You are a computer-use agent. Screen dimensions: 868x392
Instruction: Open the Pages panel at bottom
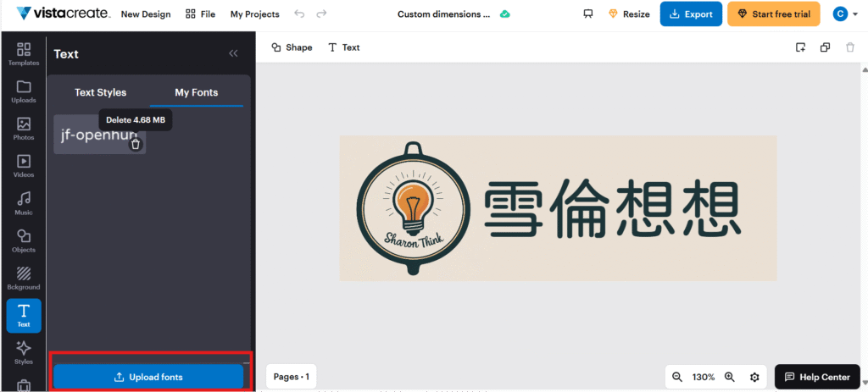point(291,377)
